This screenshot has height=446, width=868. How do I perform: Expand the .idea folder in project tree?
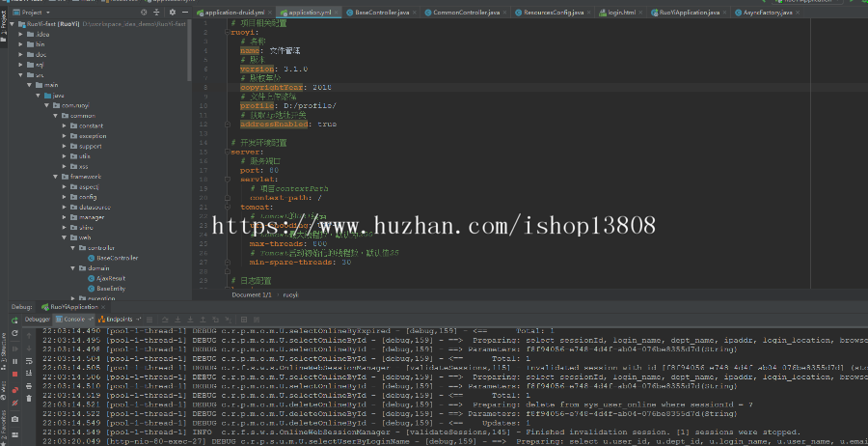[21, 34]
